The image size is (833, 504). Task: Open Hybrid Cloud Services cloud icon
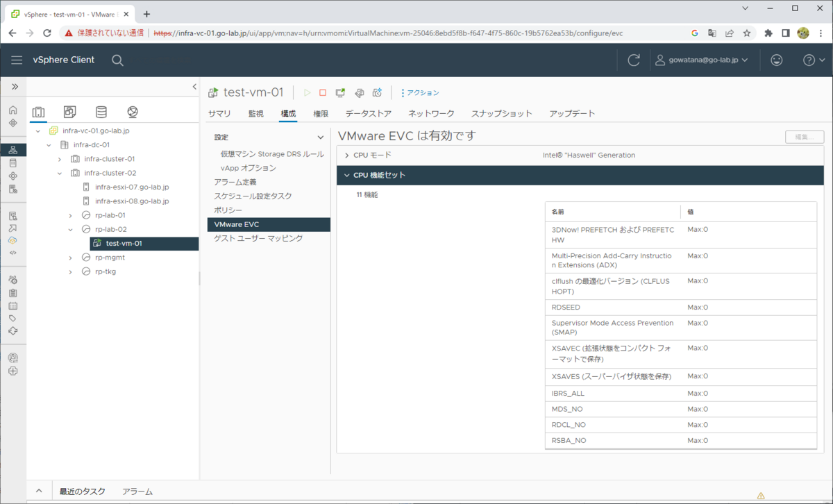pos(13,240)
